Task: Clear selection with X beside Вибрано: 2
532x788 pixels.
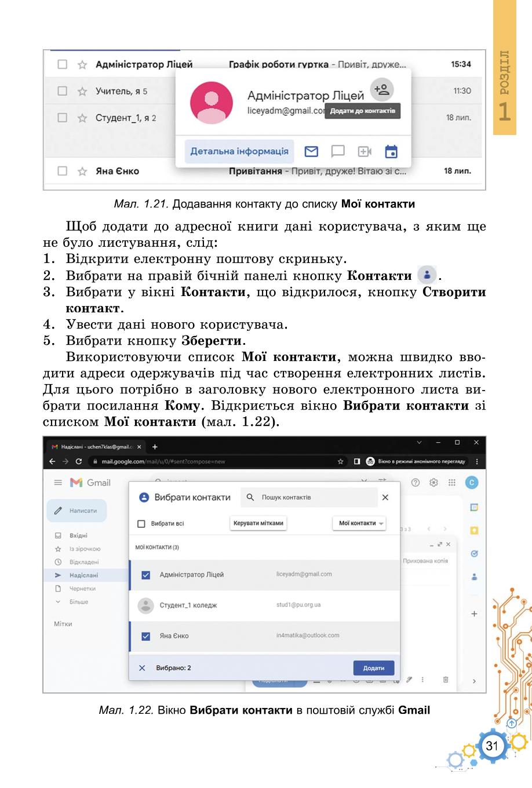Action: pyautogui.click(x=142, y=668)
